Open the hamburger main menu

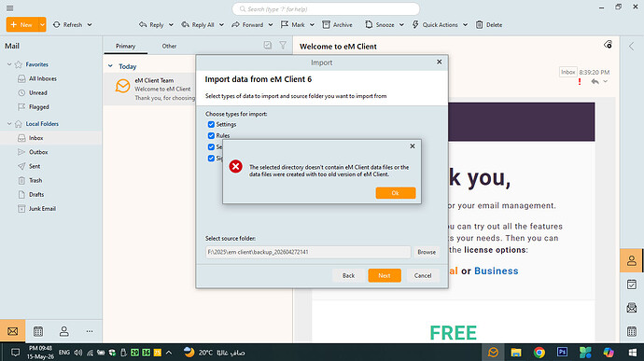coord(10,8)
